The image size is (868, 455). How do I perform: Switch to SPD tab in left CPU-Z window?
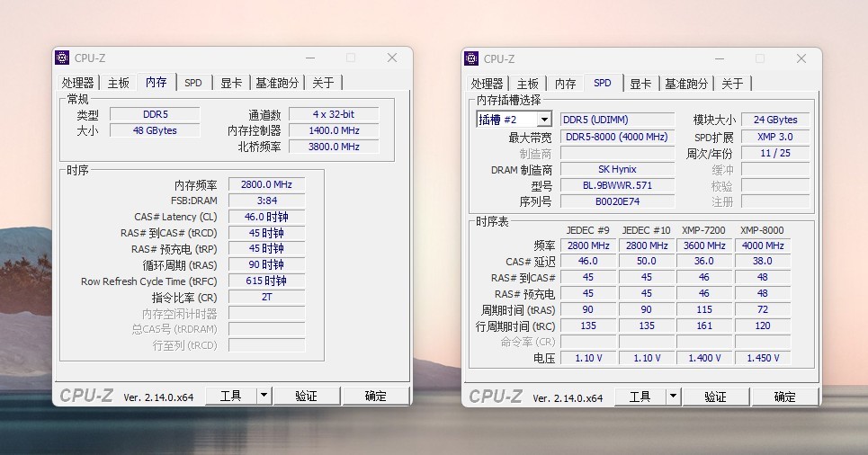[193, 83]
